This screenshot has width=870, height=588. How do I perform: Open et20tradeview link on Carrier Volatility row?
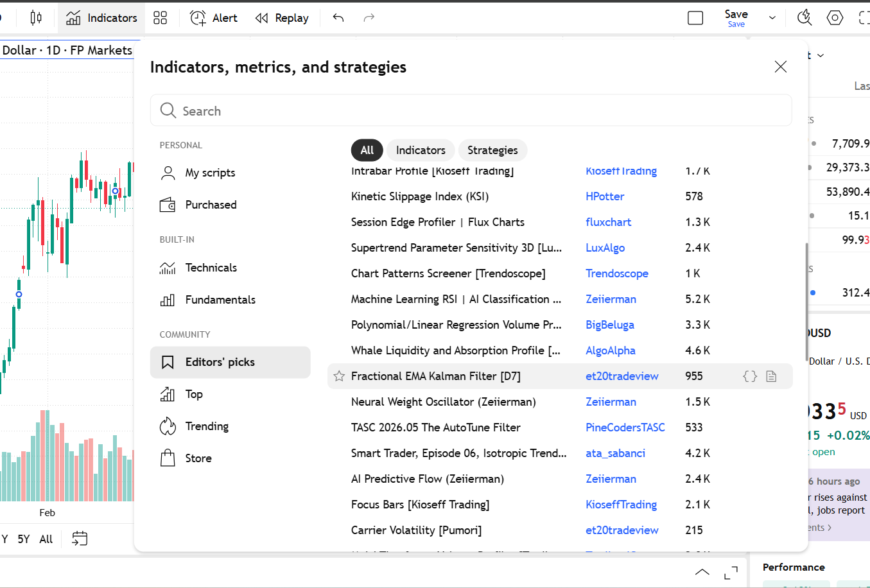622,530
